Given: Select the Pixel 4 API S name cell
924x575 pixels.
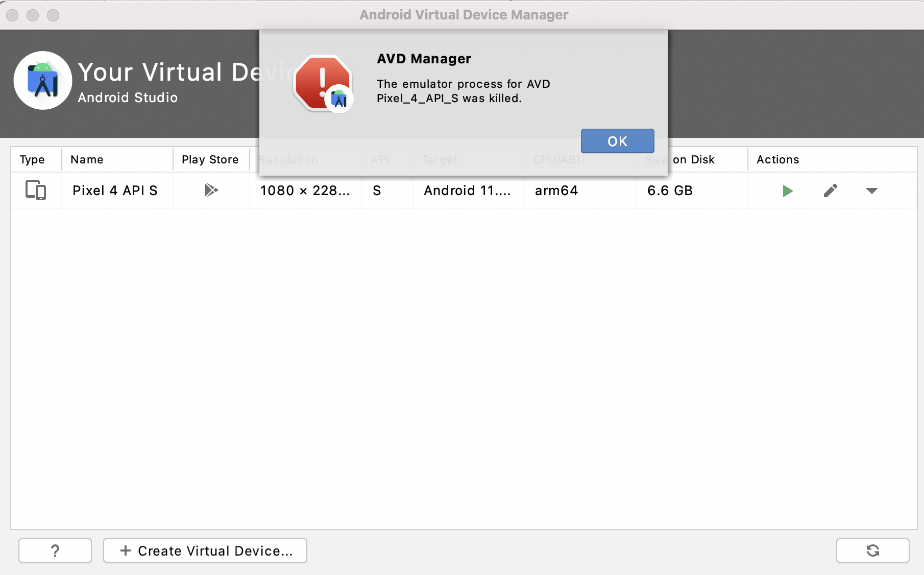Looking at the screenshot, I should (x=117, y=190).
